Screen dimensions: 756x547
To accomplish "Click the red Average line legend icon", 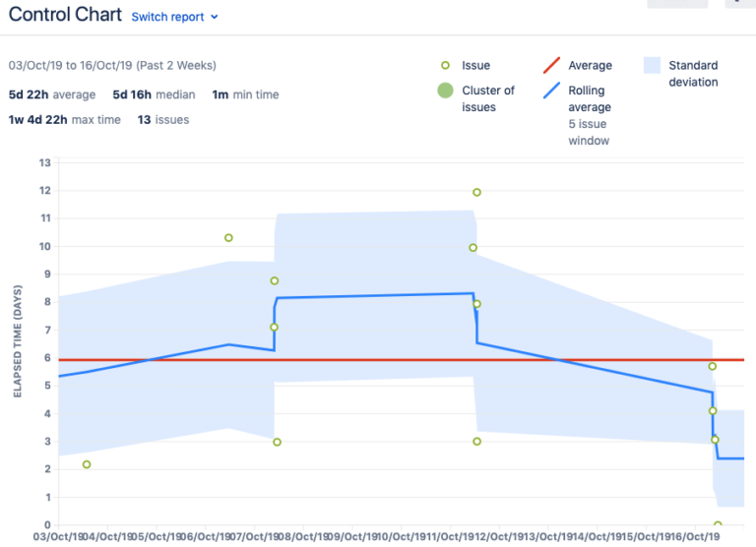I will point(553,66).
